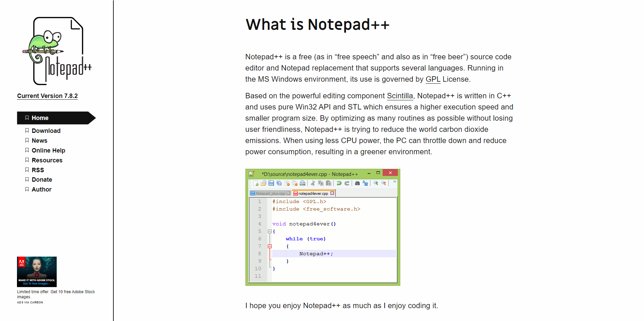Close the notepad4ever.cpp tab

click(332, 193)
